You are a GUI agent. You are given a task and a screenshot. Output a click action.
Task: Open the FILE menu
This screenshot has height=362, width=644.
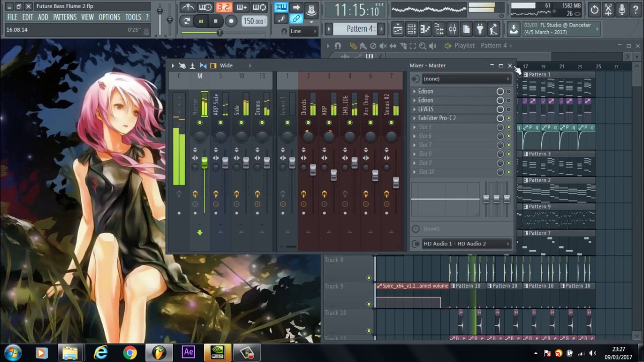pyautogui.click(x=12, y=17)
